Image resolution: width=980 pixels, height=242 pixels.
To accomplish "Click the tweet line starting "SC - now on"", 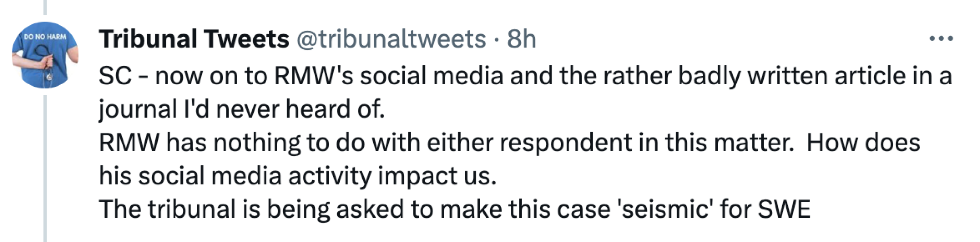I will click(524, 76).
